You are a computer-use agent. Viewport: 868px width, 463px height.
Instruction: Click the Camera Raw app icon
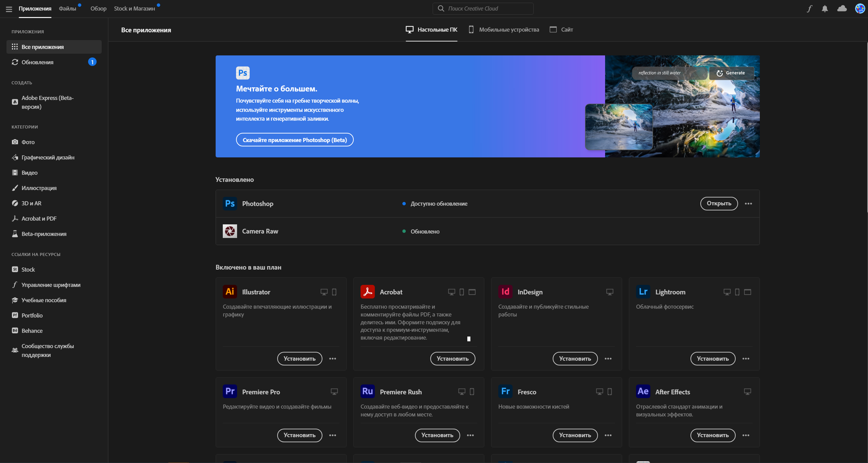click(230, 231)
